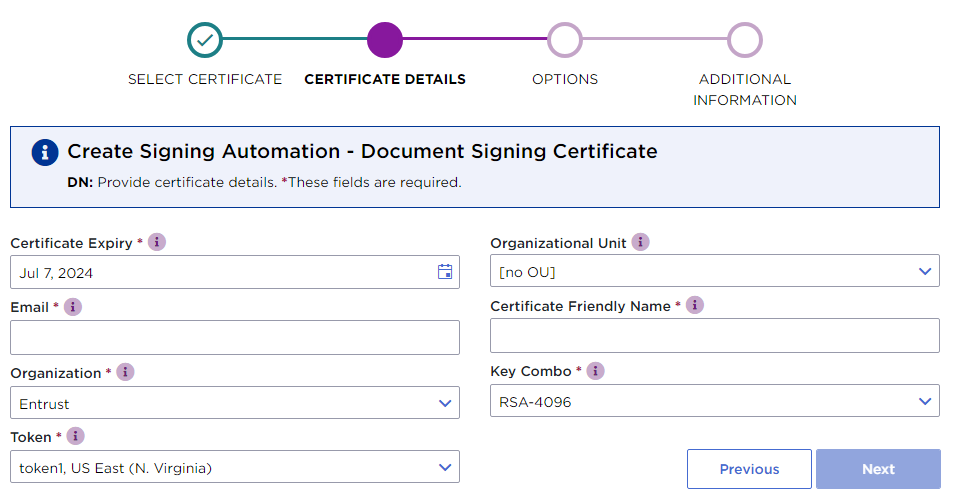Click into the Email input field
The image size is (955, 498).
coord(235,338)
